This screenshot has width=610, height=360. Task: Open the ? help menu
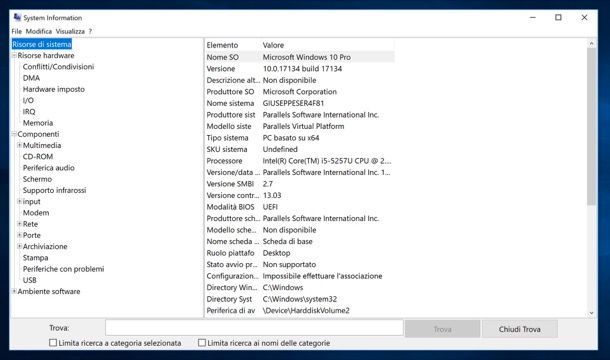[x=90, y=32]
